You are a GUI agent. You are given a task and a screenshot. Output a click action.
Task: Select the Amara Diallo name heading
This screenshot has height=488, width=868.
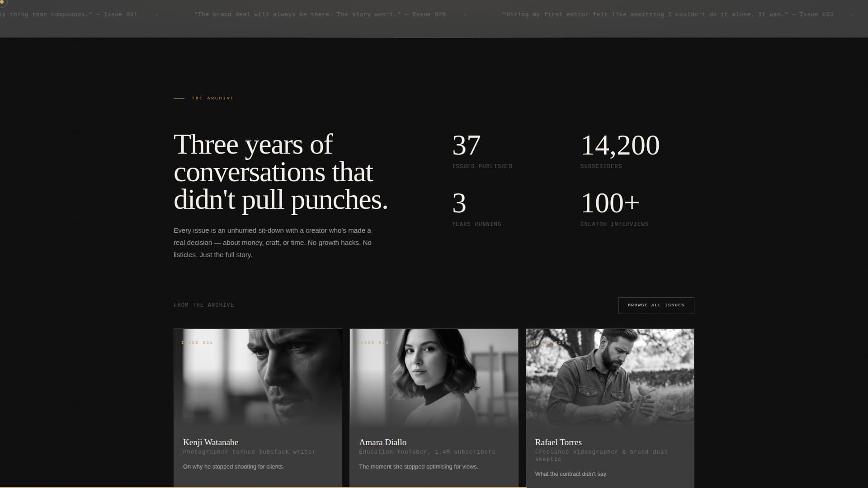coord(382,442)
